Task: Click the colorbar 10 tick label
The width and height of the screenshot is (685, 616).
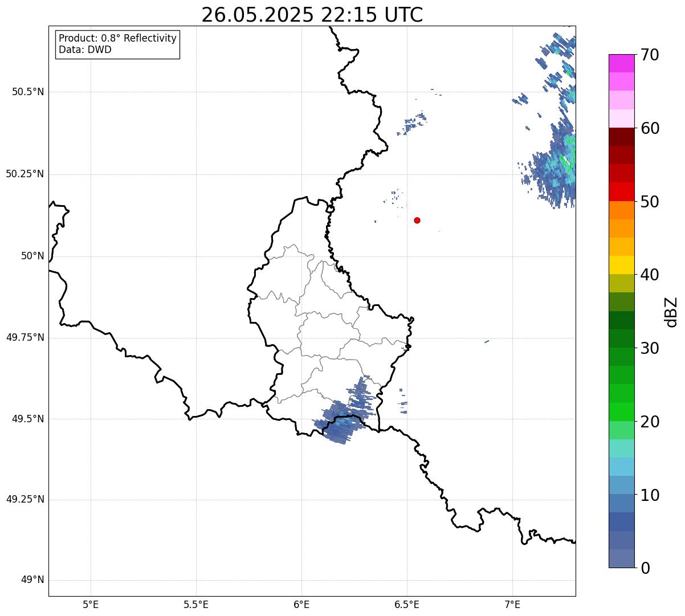Action: pyautogui.click(x=650, y=496)
